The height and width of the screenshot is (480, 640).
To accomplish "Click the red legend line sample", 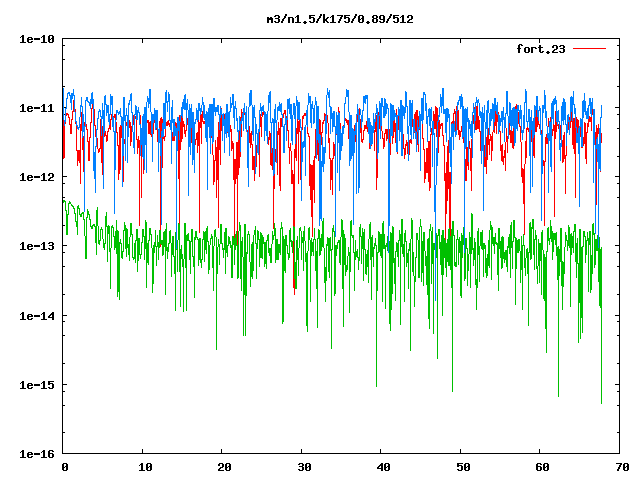I will 590,49.
